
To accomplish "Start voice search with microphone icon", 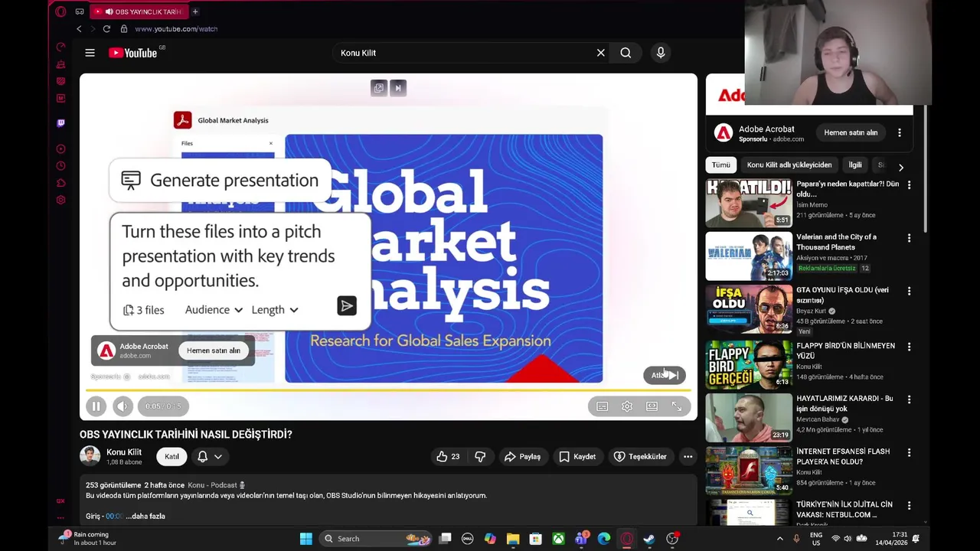I will pyautogui.click(x=661, y=53).
